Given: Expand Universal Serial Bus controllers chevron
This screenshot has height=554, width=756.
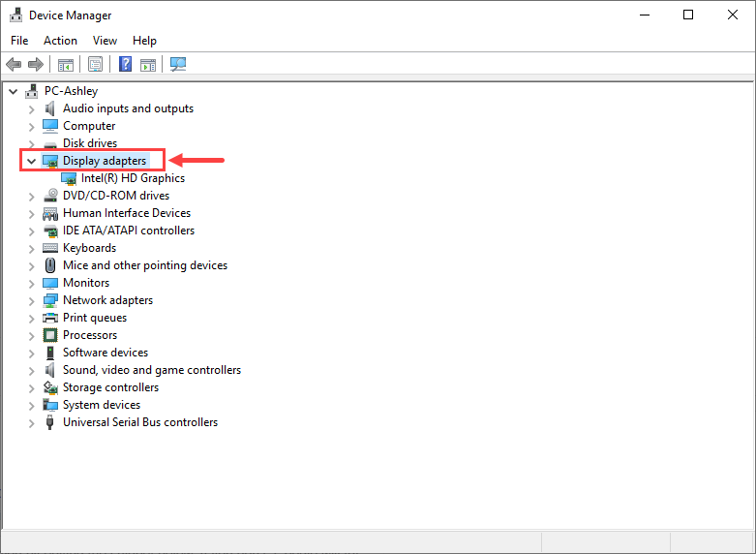Looking at the screenshot, I should 31,423.
